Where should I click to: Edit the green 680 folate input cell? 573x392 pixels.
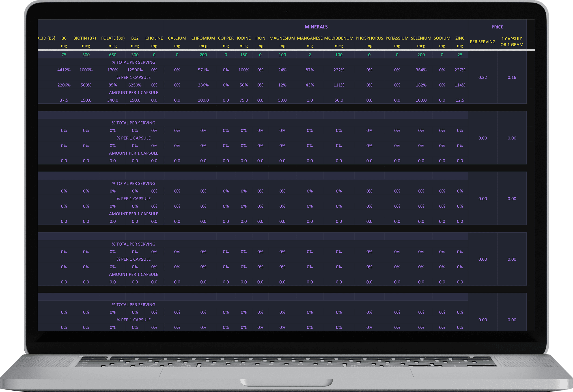[113, 55]
